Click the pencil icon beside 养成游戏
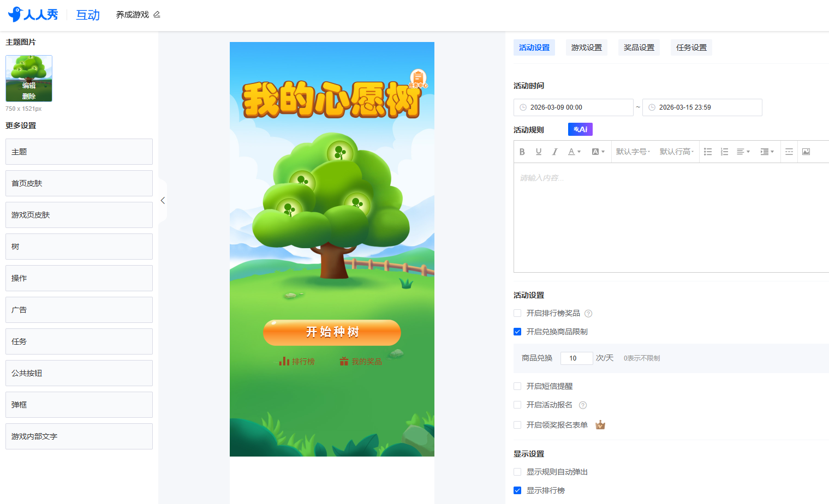Viewport: 829px width, 504px height. click(x=157, y=15)
